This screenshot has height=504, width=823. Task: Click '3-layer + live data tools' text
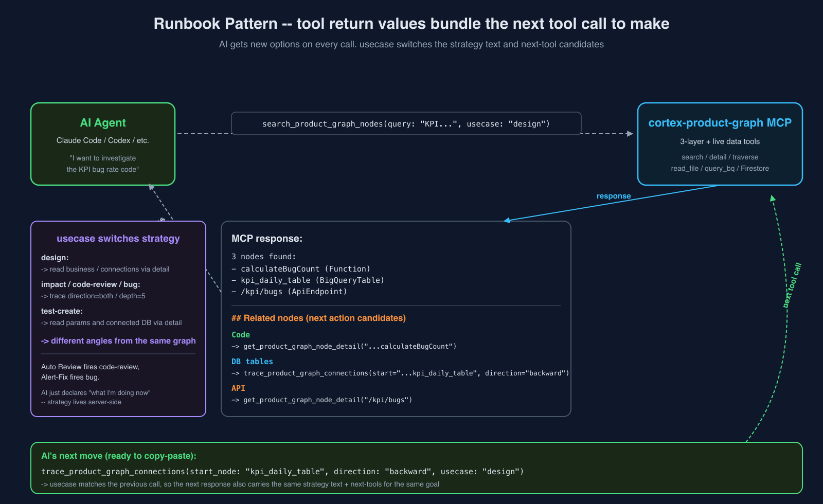tap(720, 141)
